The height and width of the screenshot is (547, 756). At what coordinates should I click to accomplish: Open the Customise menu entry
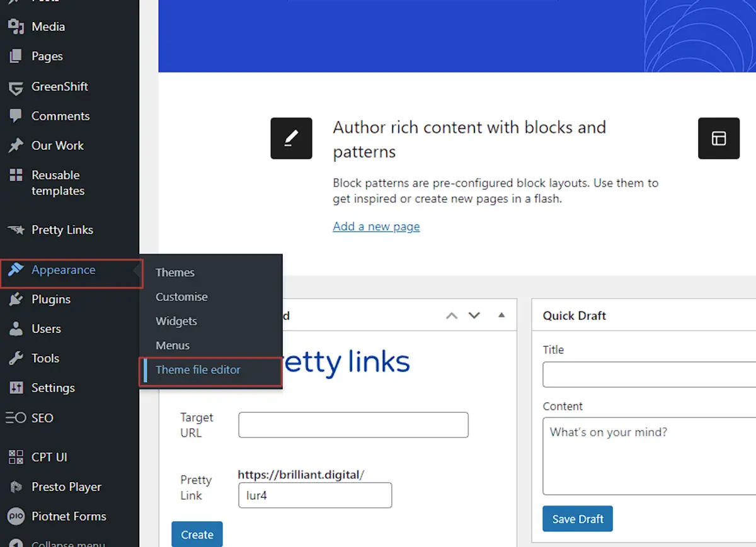(x=181, y=296)
